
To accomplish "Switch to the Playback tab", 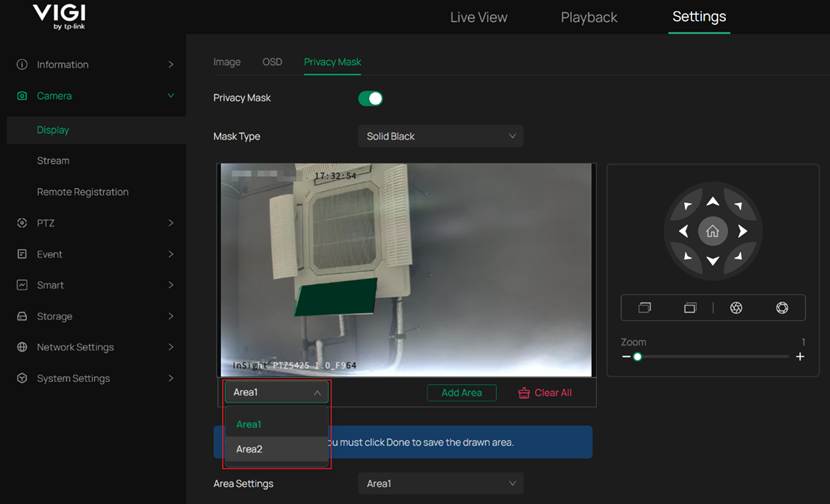I will [x=589, y=17].
